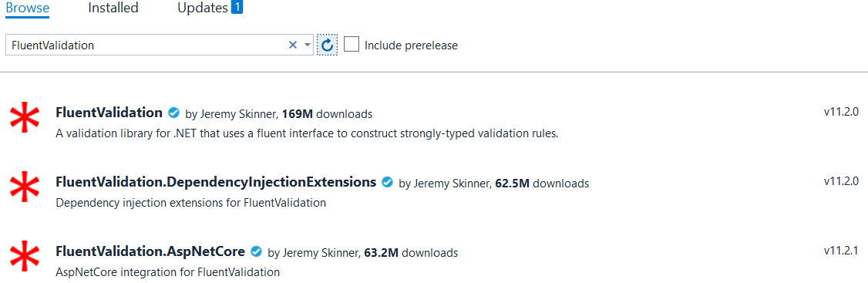Viewport: 868px width, 283px height.
Task: Click the updates count badge
Action: tap(237, 8)
